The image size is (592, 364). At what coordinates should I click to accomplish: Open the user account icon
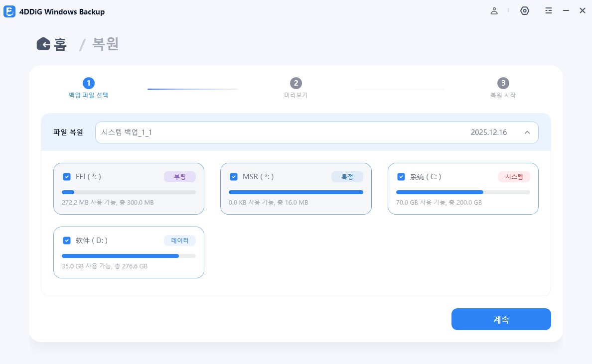(494, 10)
